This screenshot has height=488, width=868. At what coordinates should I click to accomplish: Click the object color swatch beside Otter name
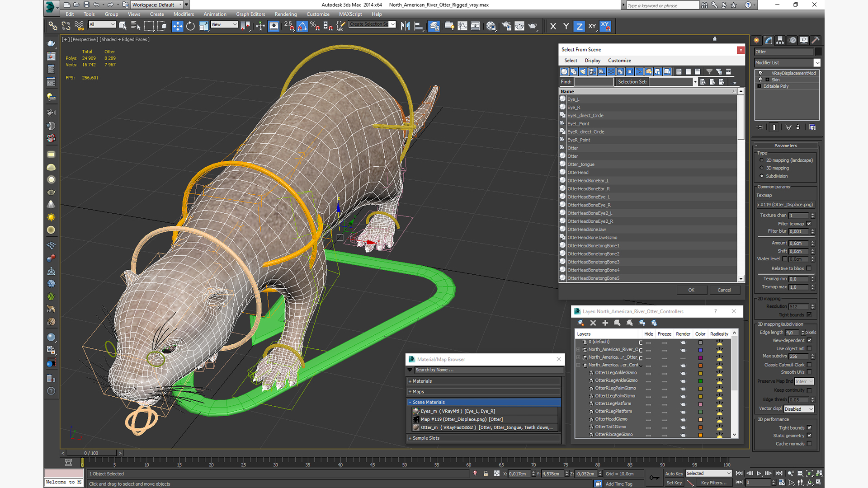(818, 52)
